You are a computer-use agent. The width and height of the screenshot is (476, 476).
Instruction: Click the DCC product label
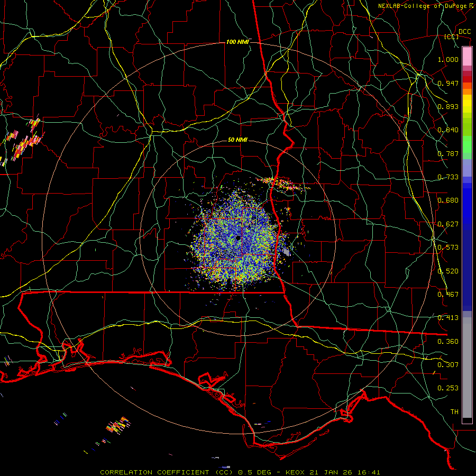pos(464,32)
